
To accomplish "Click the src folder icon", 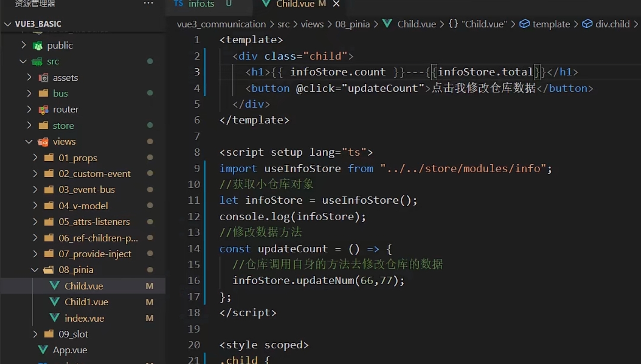I will (38, 61).
